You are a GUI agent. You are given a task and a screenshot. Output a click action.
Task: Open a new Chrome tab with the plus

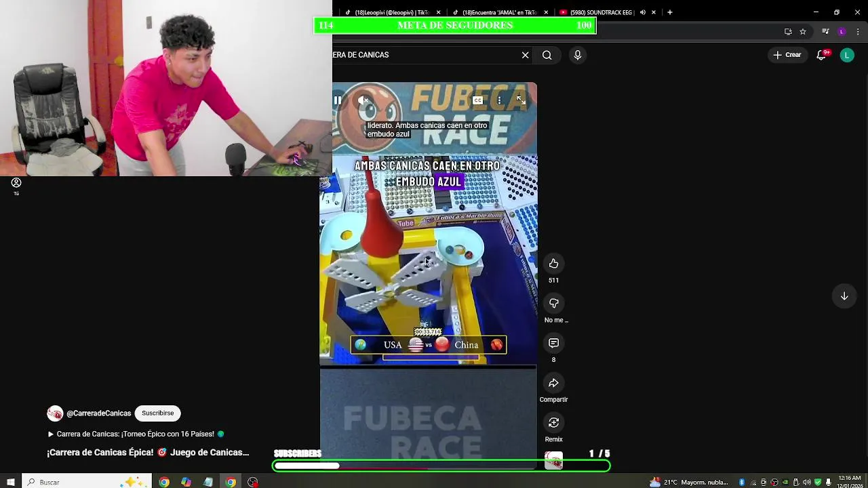670,12
